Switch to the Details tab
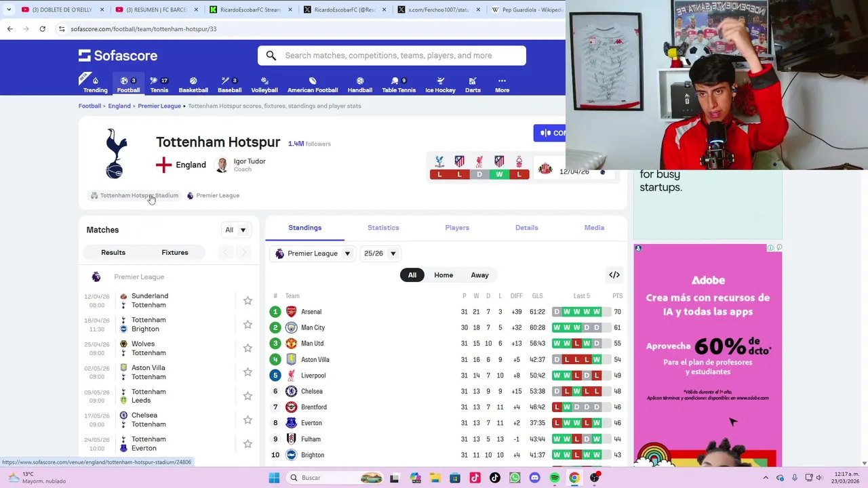 [526, 228]
